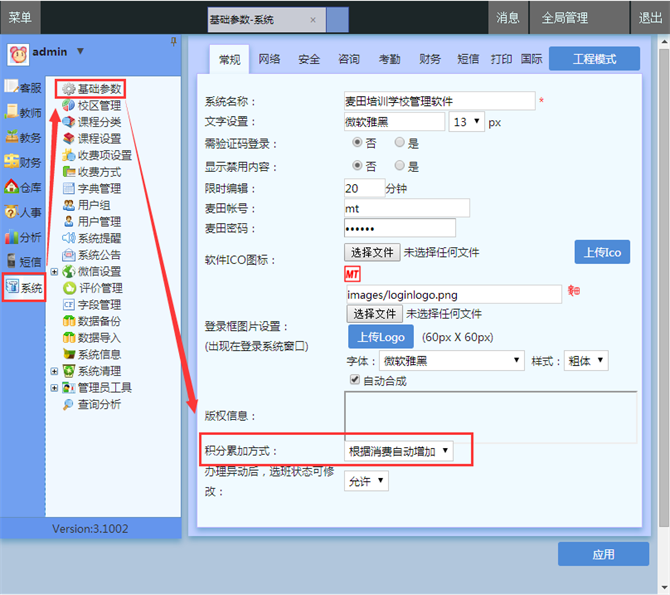Expand the 微信设置 tree node

(54, 271)
